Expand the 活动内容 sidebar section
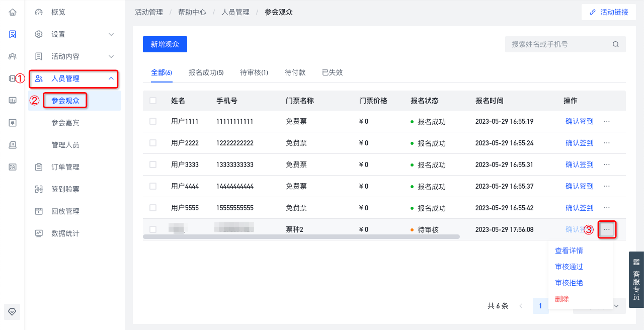Screen dimensions: 644x330 [x=74, y=56]
